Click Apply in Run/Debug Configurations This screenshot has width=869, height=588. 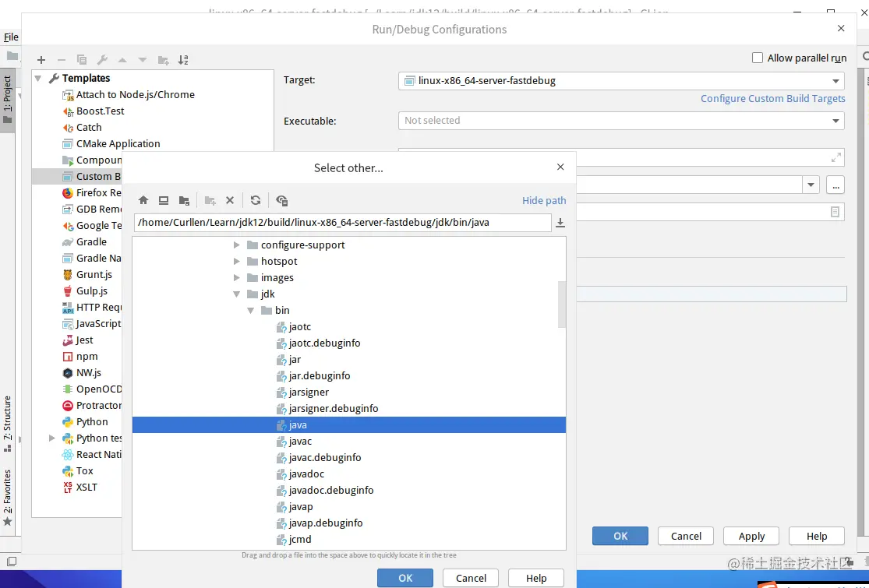(x=751, y=536)
